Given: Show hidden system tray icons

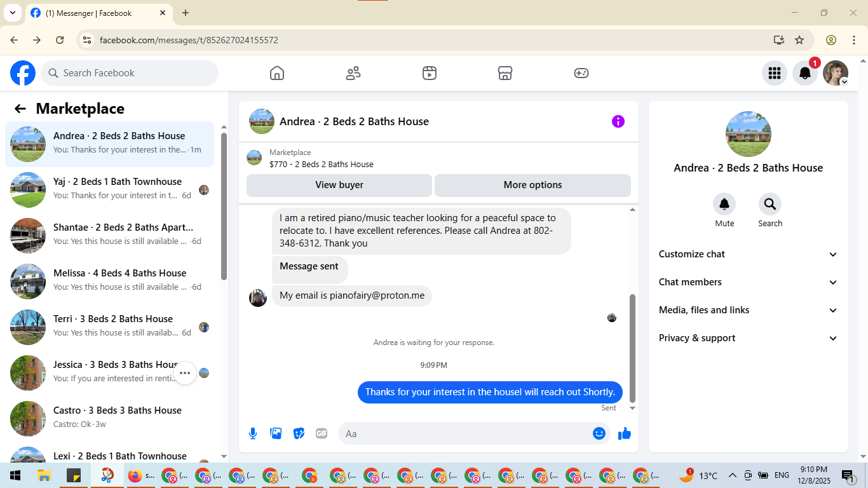Looking at the screenshot, I should (732, 475).
